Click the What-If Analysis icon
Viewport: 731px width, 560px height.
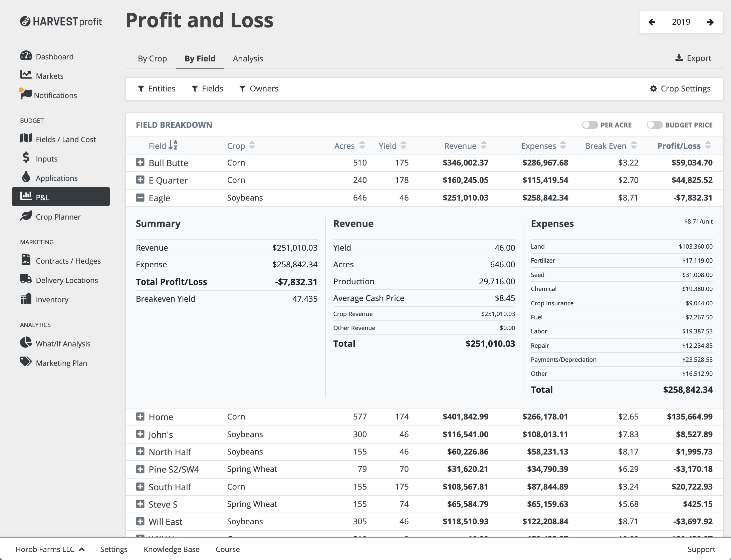(x=26, y=342)
